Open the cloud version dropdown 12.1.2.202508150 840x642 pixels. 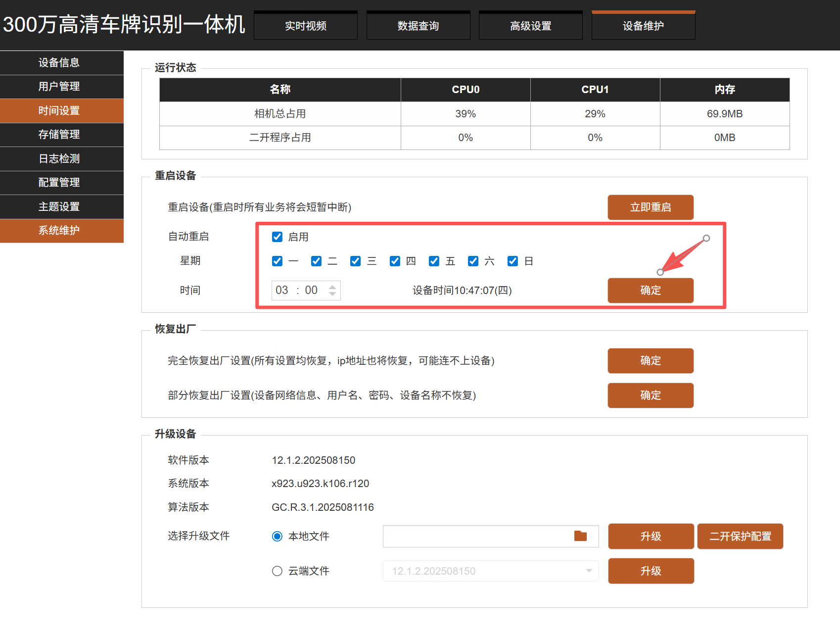[490, 571]
